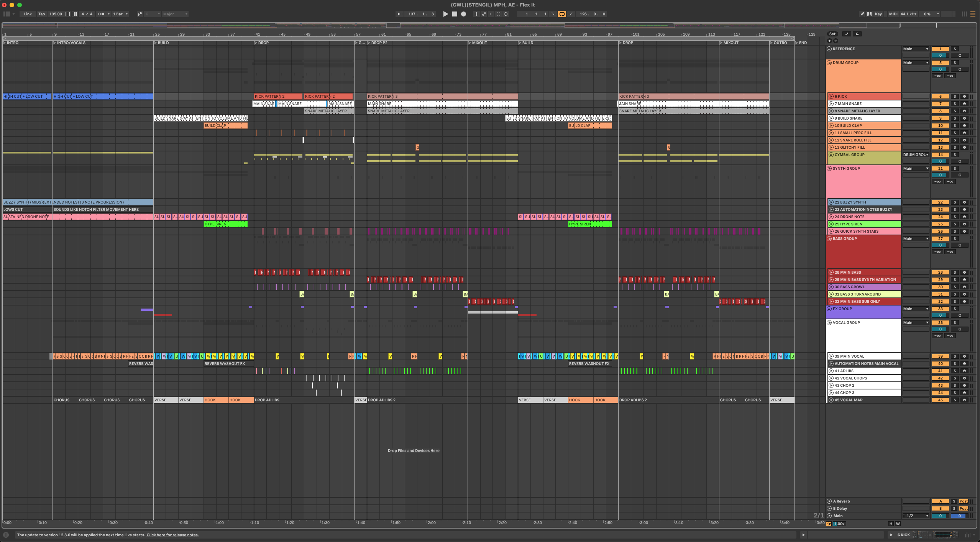Toggle the Metronome icon

click(101, 14)
